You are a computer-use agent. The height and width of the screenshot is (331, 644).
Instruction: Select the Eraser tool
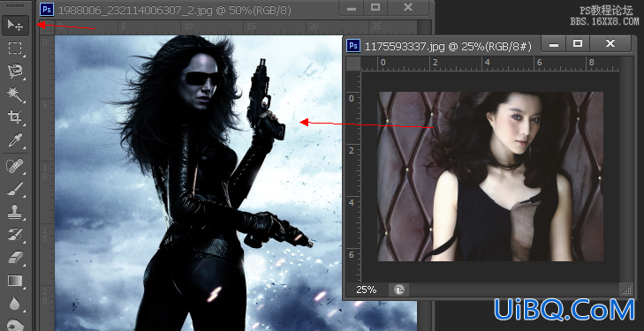(x=15, y=258)
